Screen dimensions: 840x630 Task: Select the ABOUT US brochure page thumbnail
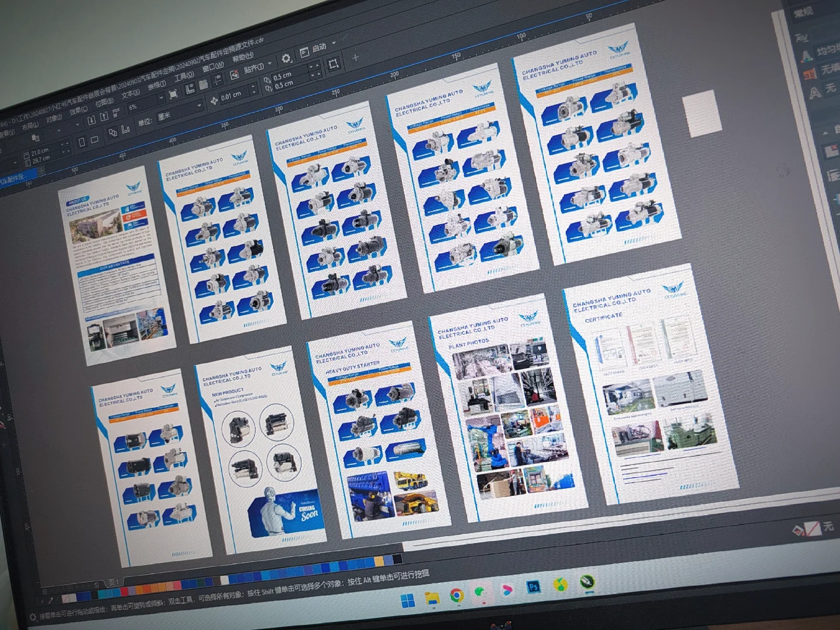click(117, 265)
